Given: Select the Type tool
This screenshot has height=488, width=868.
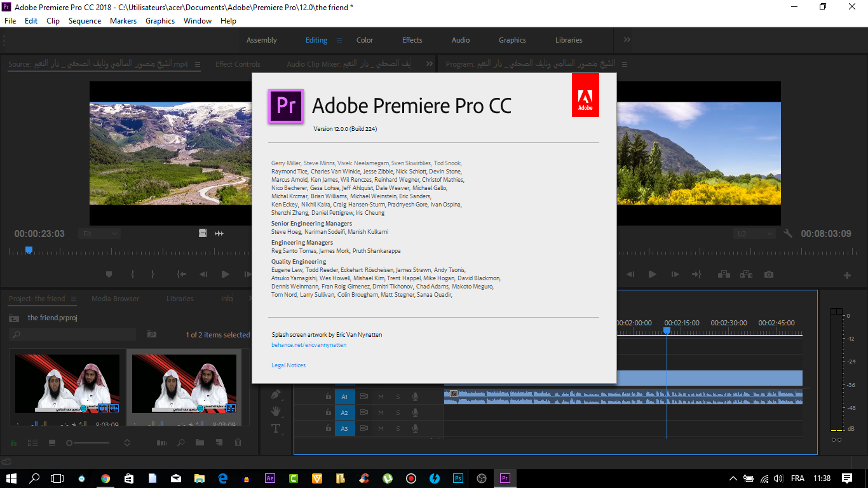Looking at the screenshot, I should click(276, 428).
